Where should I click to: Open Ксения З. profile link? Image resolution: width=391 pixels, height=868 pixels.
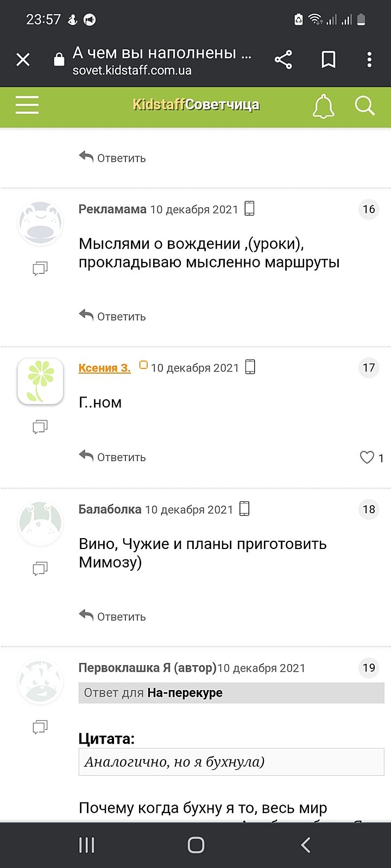click(x=105, y=368)
